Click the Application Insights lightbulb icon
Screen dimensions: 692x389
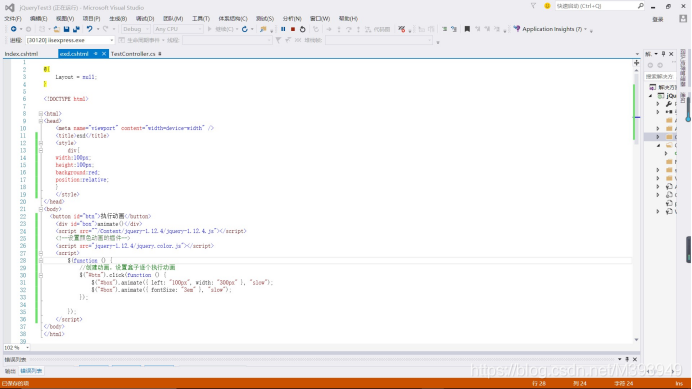point(517,29)
